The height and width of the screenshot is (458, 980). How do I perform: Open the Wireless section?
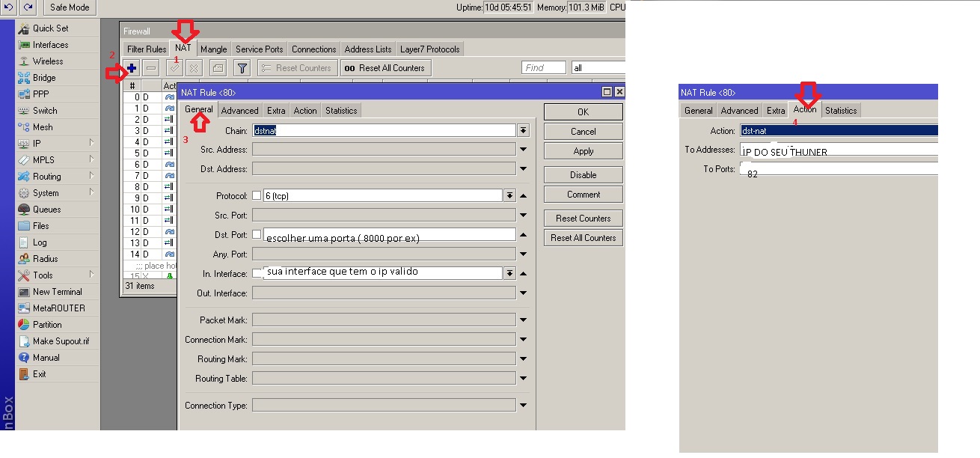(48, 61)
